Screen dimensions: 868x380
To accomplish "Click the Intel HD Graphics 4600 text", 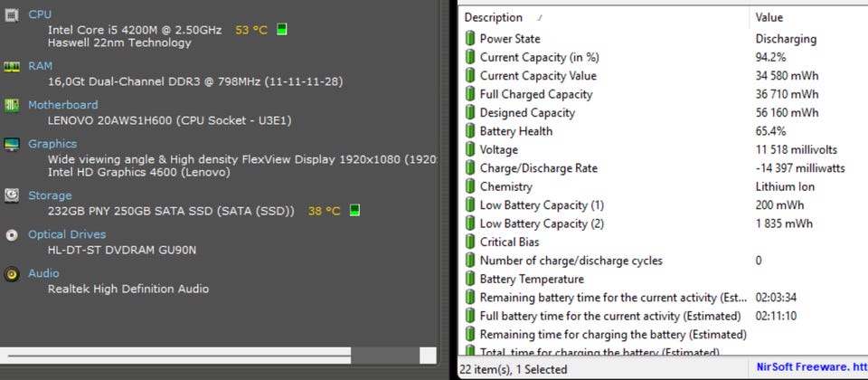I will pos(139,172).
